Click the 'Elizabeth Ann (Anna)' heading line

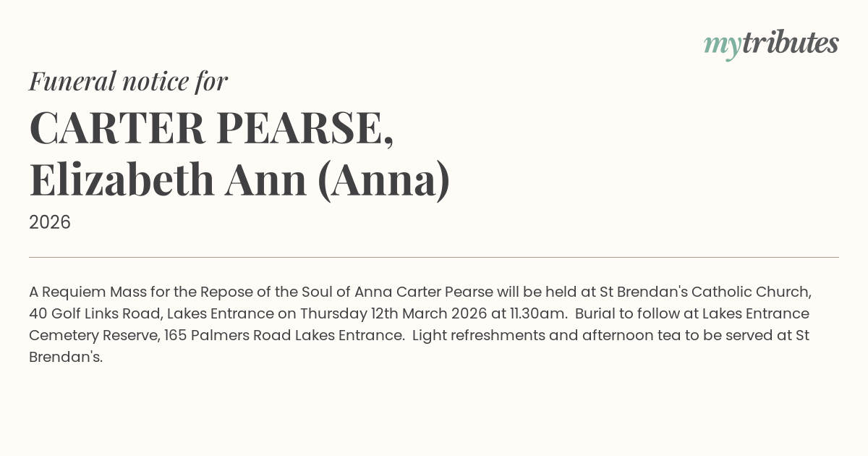click(239, 180)
